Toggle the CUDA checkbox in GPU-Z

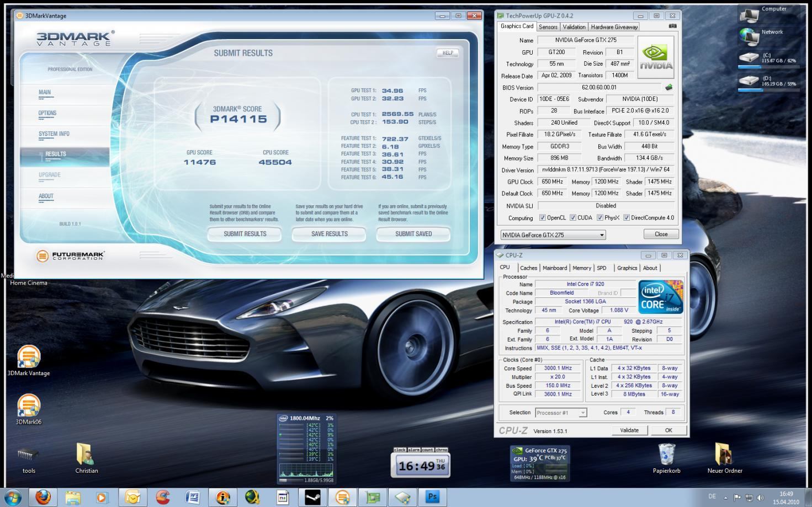coord(572,217)
